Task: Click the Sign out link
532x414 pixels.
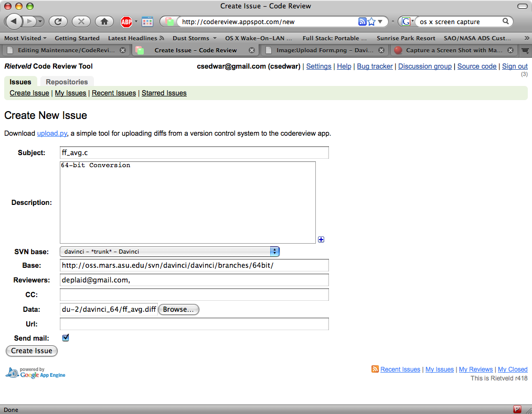Action: pos(515,67)
